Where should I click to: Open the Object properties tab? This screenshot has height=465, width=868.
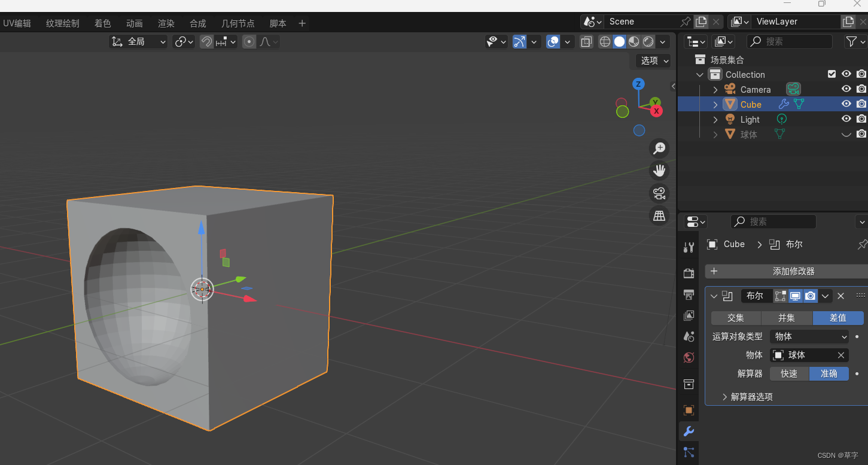coord(689,410)
